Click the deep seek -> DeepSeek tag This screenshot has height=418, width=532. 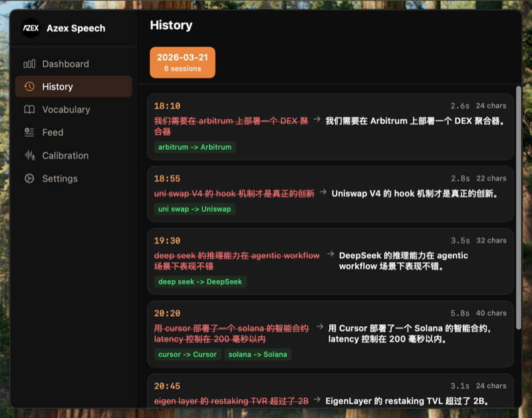[x=200, y=282]
